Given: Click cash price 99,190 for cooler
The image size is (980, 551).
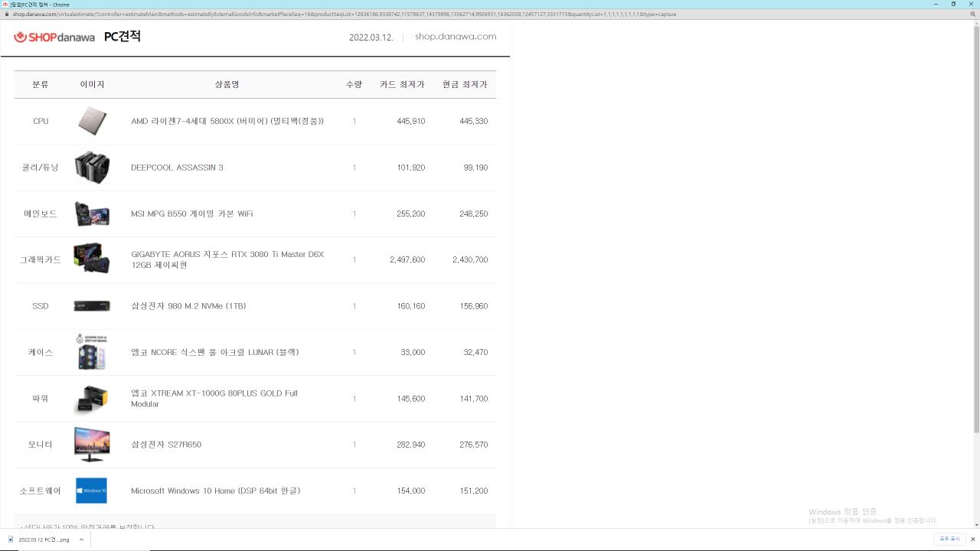Looking at the screenshot, I should click(x=475, y=168).
